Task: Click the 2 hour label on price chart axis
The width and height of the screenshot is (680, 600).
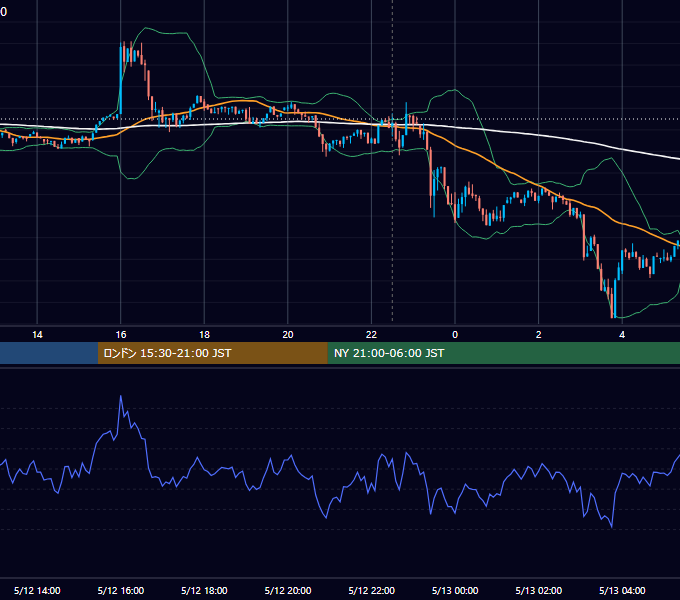Action: click(539, 335)
